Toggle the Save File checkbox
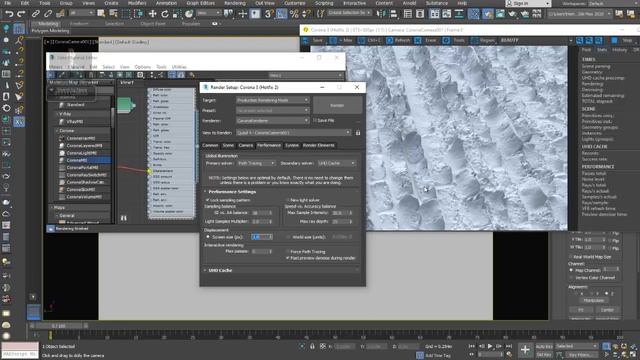The height and width of the screenshot is (360, 640). click(315, 120)
